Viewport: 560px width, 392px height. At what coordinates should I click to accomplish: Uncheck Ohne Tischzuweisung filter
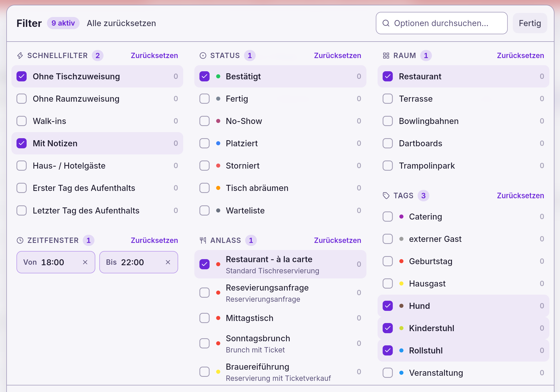(x=22, y=76)
